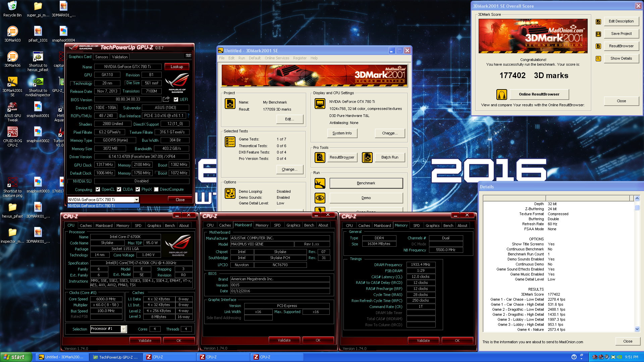Open the pifast_1031 desktop file

[38, 34]
